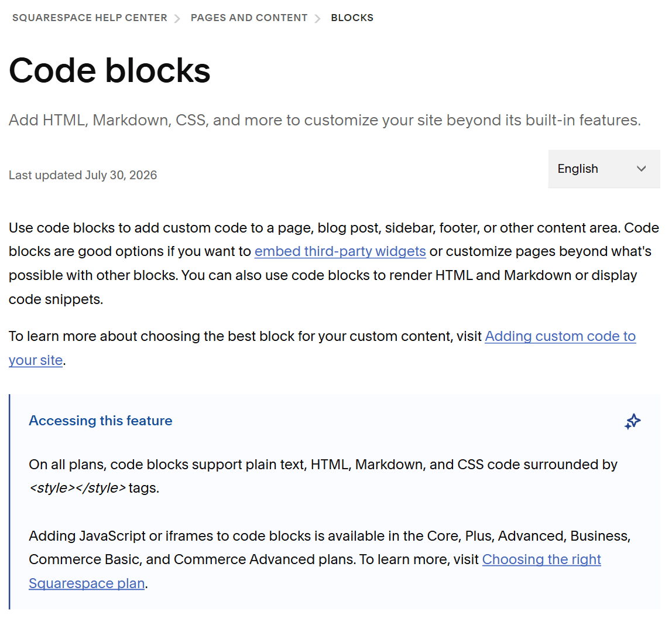The height and width of the screenshot is (618, 672).
Task: Click the <style></style> tags text
Action: click(94, 488)
